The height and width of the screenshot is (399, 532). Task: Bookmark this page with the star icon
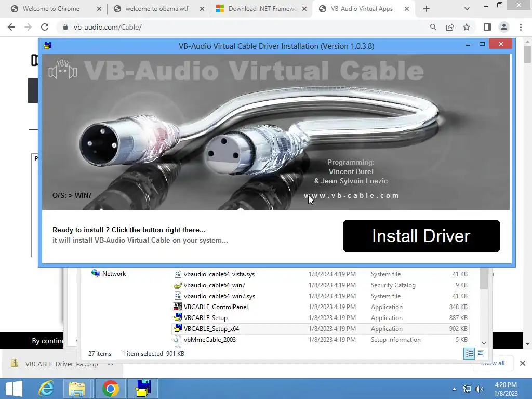tap(467, 27)
